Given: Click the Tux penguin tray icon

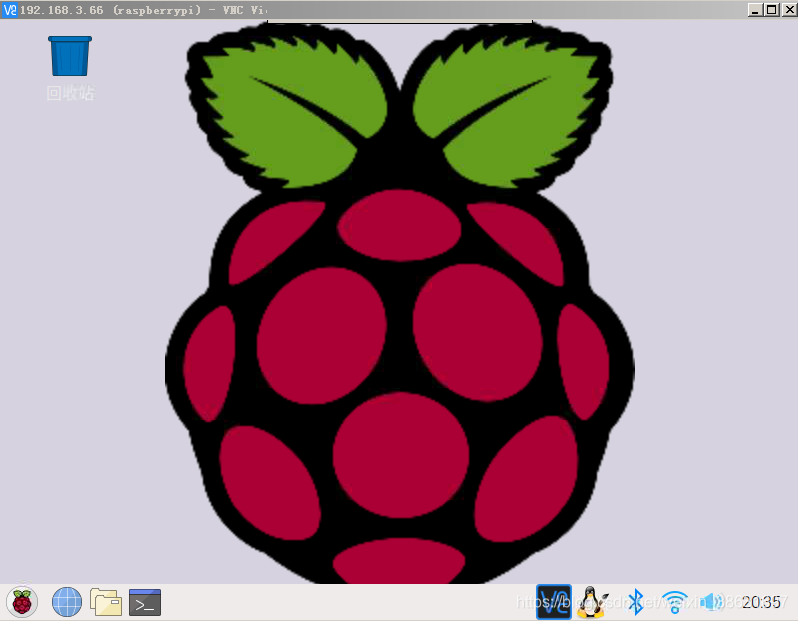Looking at the screenshot, I should point(592,602).
